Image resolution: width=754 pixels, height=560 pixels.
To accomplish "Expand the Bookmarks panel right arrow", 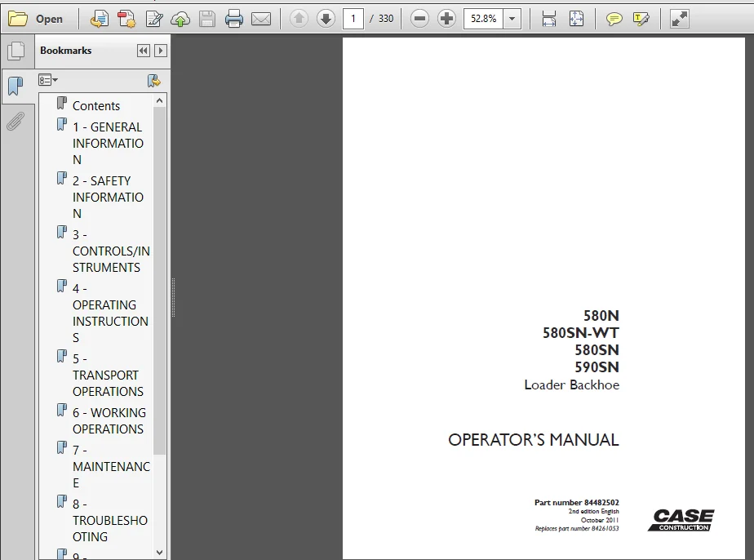I will click(x=161, y=51).
